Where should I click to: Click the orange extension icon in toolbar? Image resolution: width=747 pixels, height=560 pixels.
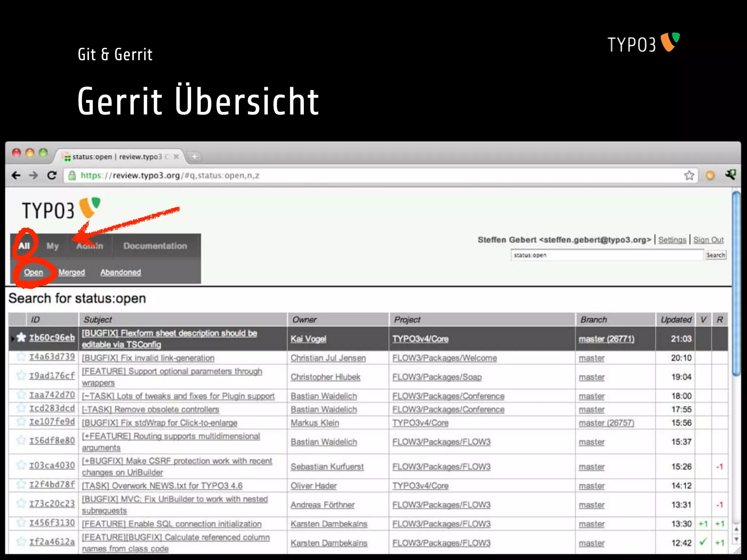(710, 176)
